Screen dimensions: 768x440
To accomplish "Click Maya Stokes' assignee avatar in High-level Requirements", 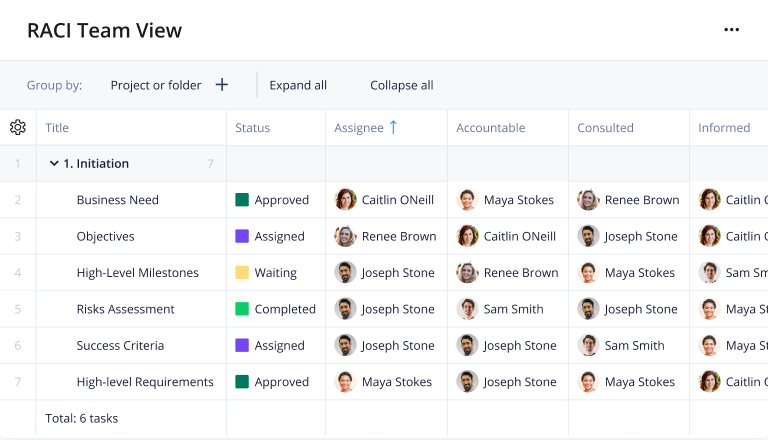I will (x=346, y=382).
